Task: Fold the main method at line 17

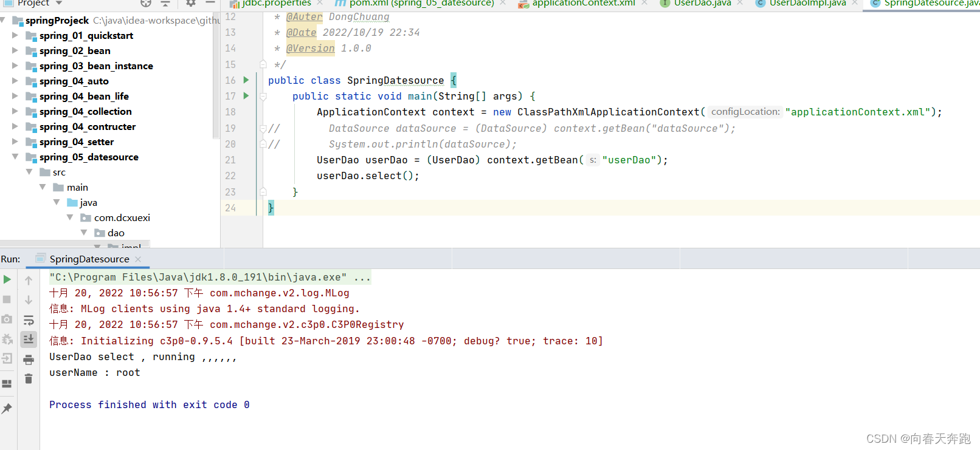Action: point(263,96)
